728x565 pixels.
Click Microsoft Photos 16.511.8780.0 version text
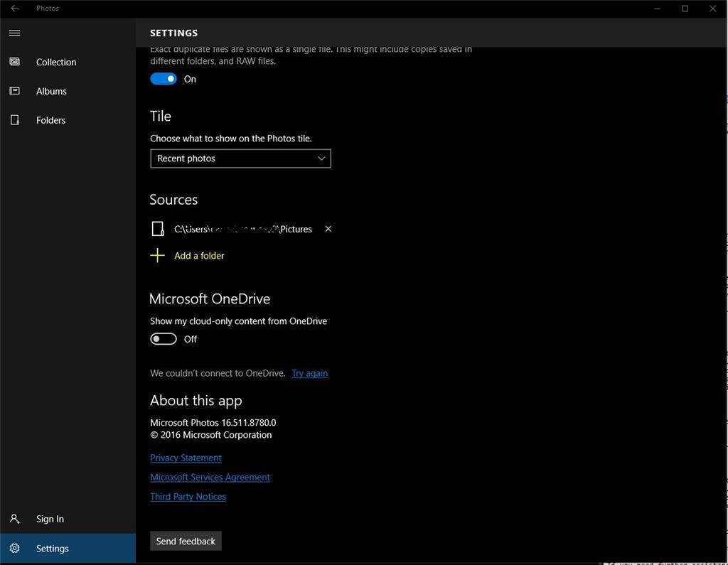click(x=213, y=422)
